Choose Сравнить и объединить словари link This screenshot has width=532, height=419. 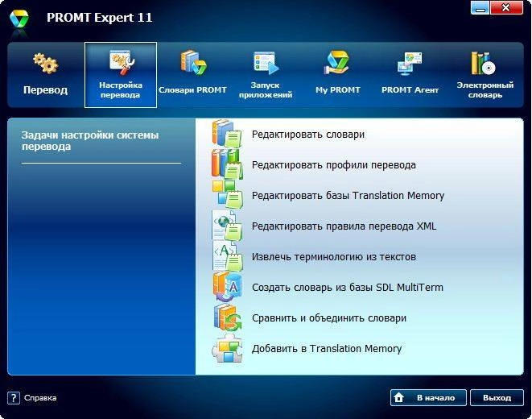pyautogui.click(x=329, y=318)
